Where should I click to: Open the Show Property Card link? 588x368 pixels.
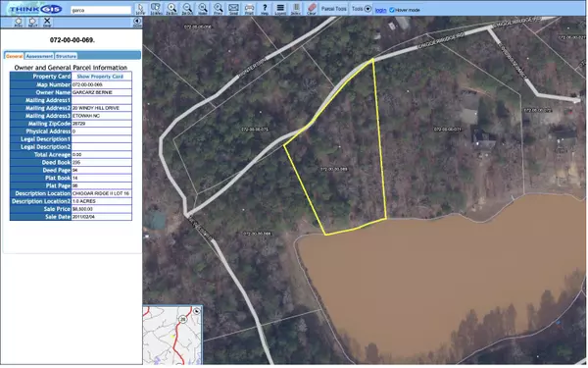coord(100,77)
